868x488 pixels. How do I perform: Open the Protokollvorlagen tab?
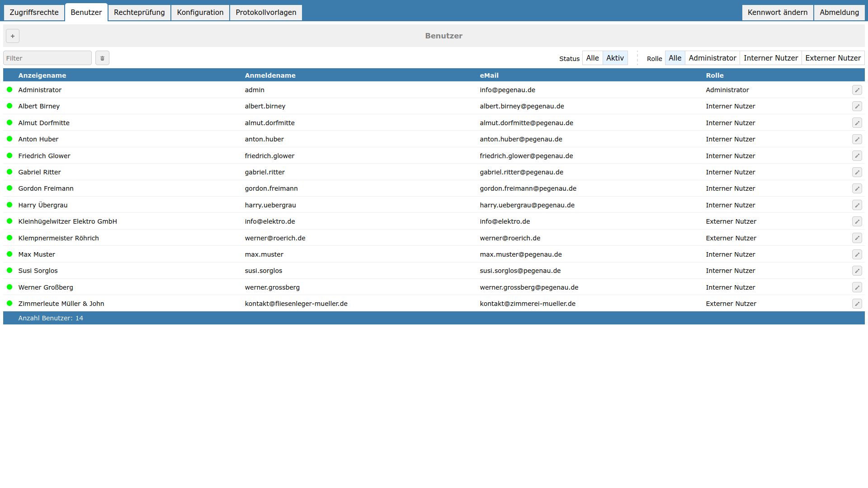[x=266, y=13]
